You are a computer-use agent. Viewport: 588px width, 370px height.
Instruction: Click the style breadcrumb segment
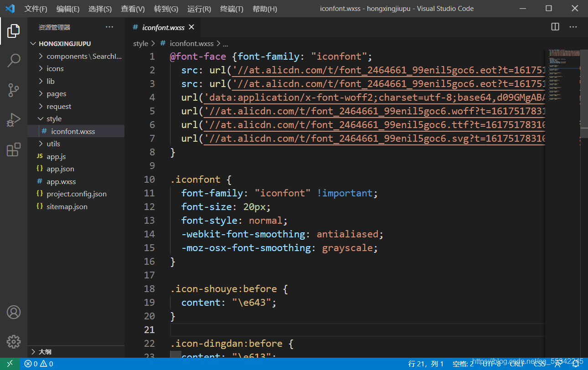pyautogui.click(x=140, y=44)
